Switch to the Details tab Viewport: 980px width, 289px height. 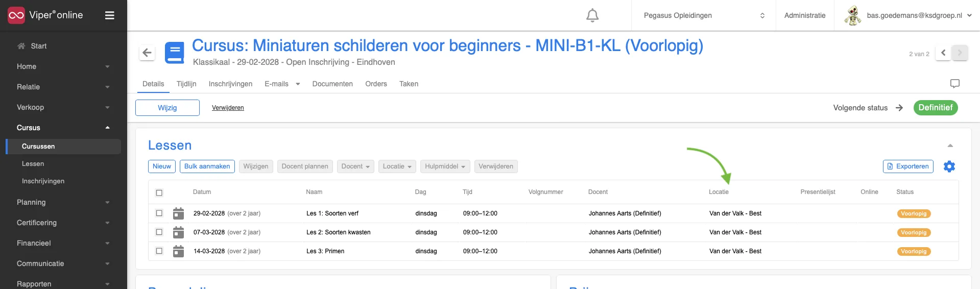[x=153, y=84]
